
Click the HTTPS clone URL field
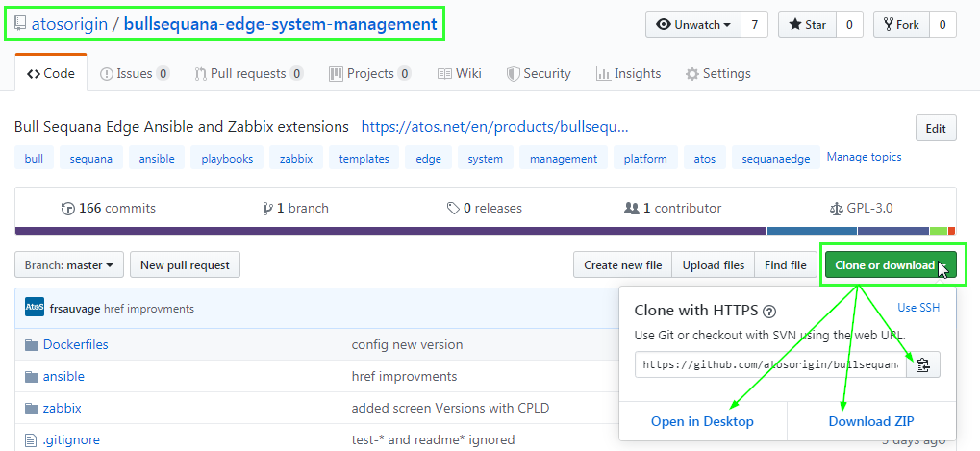[770, 364]
